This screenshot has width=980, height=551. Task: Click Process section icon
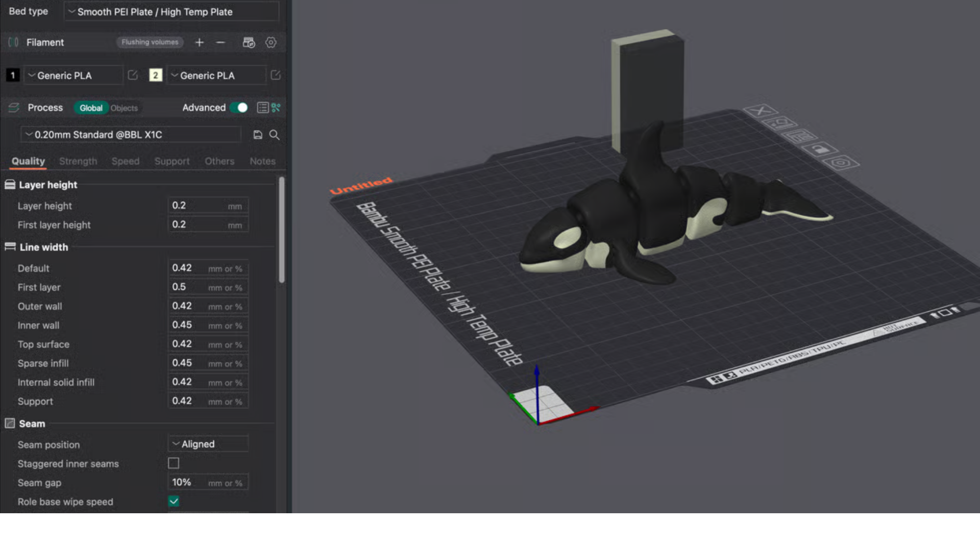(14, 108)
